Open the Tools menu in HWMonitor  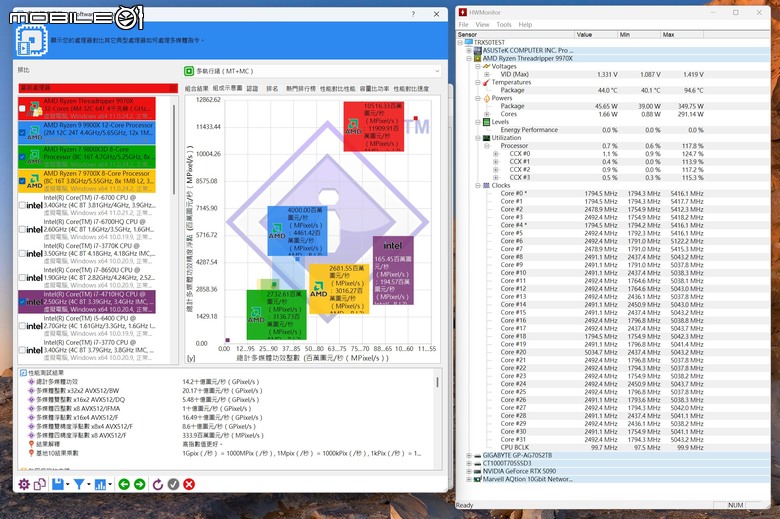pos(504,24)
